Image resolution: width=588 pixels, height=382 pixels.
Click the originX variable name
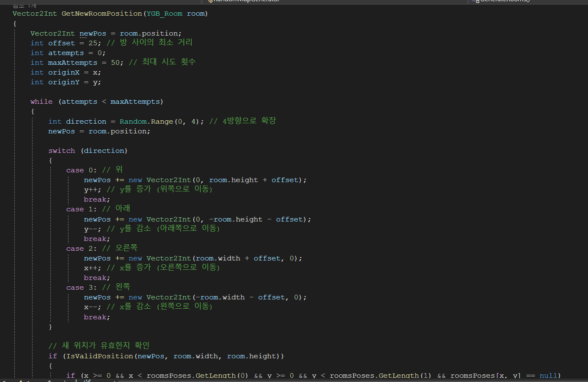click(64, 72)
